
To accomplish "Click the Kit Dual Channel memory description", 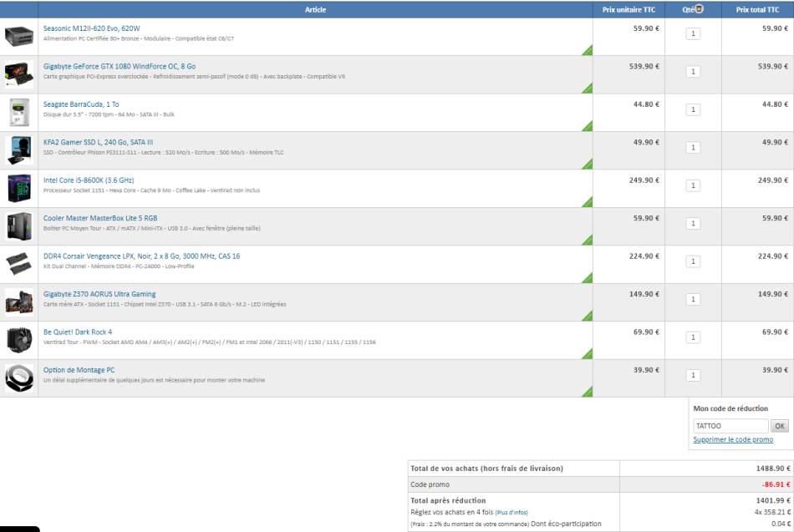I will coord(119,266).
